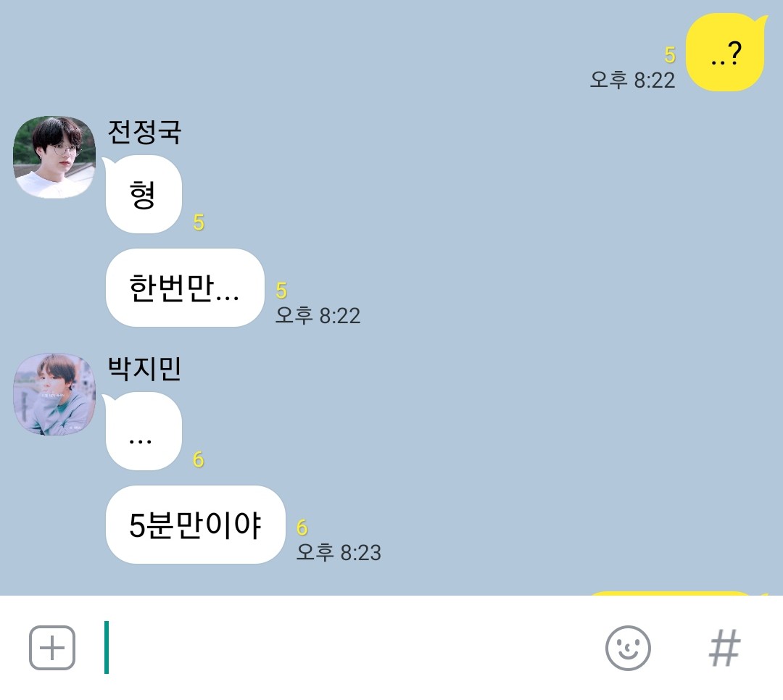Tap the hashtag search icon
The width and height of the screenshot is (783, 700).
(724, 648)
